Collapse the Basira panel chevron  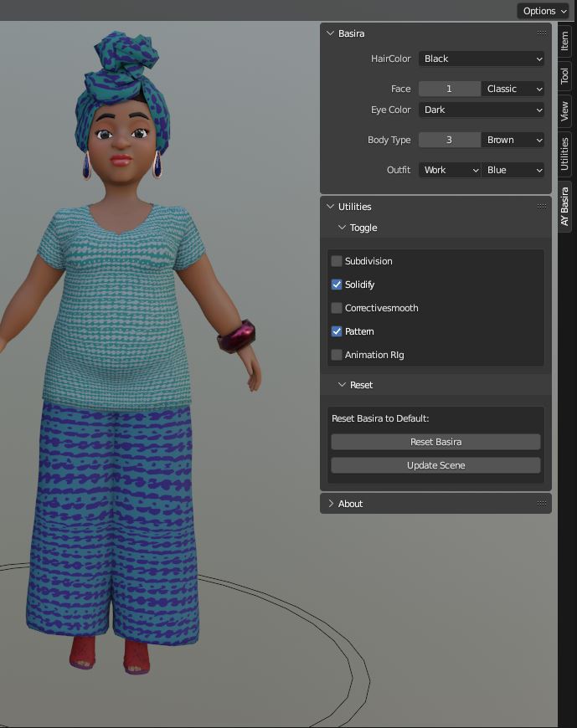pos(329,33)
